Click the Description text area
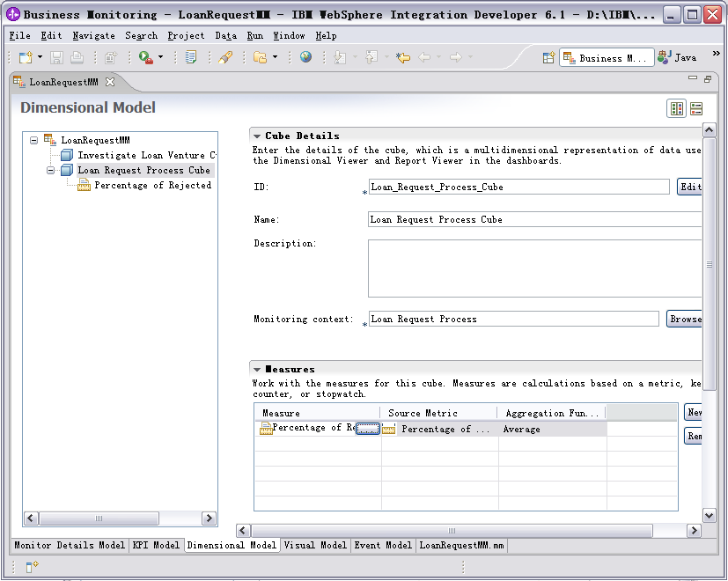 pos(535,268)
